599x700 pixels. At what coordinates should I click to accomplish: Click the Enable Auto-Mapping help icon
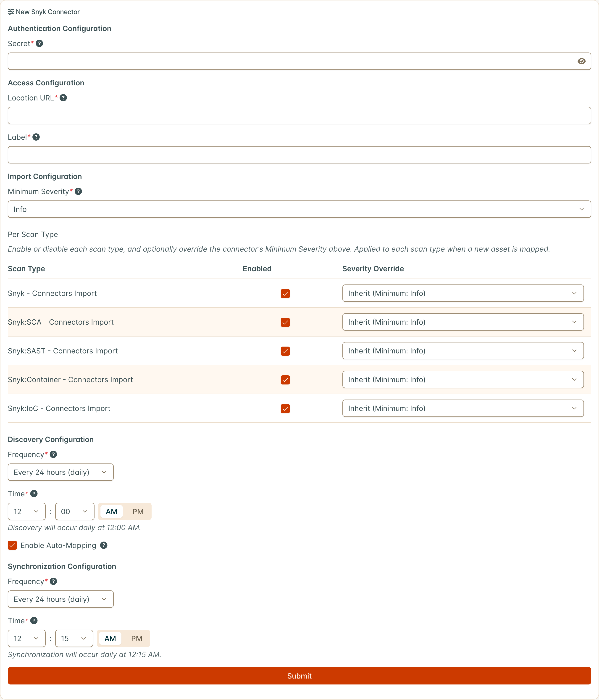click(104, 545)
